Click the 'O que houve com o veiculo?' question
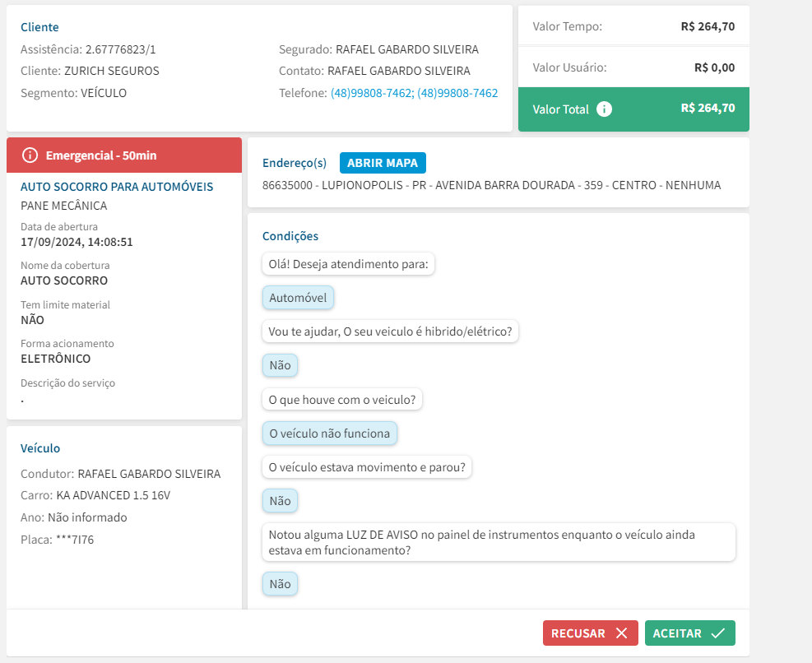Screen dimensions: 812x663 [x=342, y=400]
